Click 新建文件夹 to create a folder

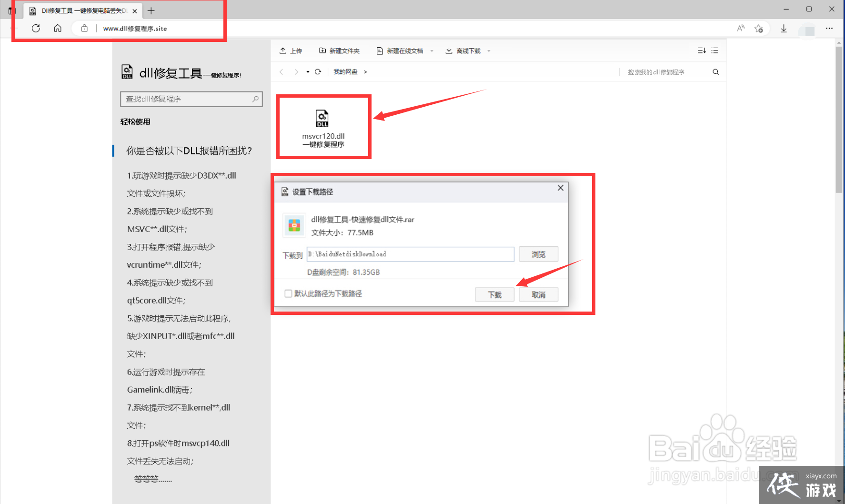(x=339, y=51)
